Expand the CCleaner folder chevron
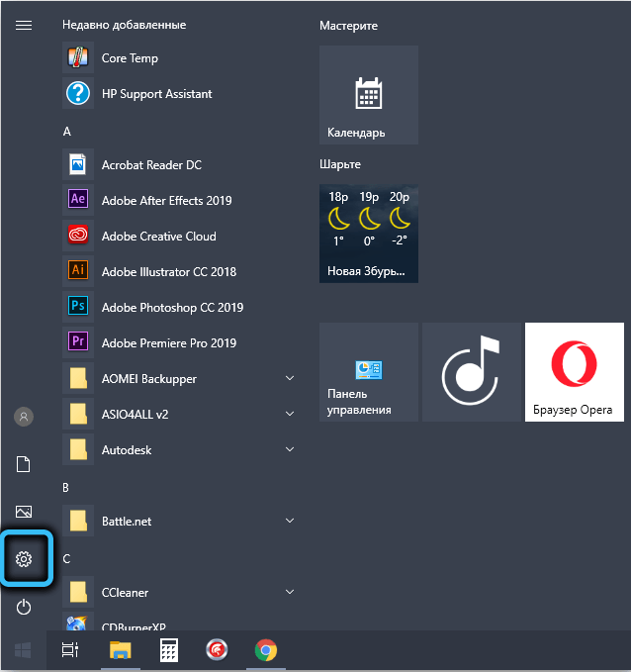The width and height of the screenshot is (631, 672). click(x=290, y=592)
